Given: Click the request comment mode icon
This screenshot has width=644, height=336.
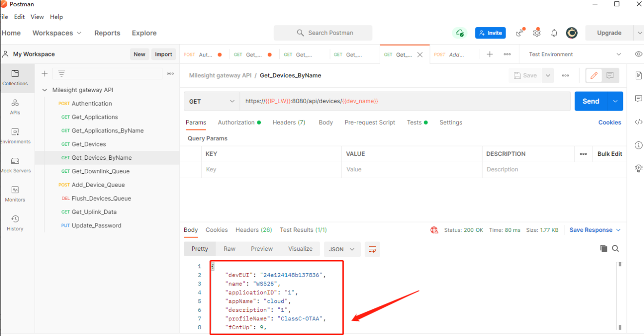Looking at the screenshot, I should pos(610,75).
